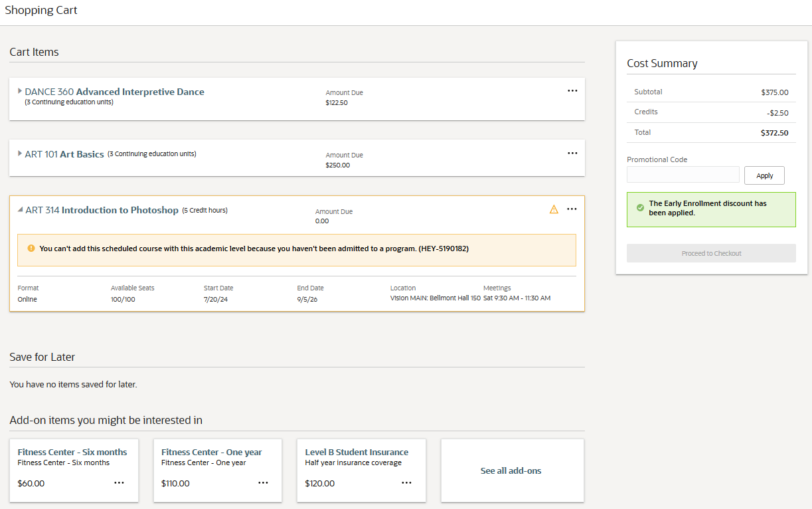The width and height of the screenshot is (812, 509).
Task: Collapse ART 314 Introduction to Photoshop details
Action: (x=20, y=210)
